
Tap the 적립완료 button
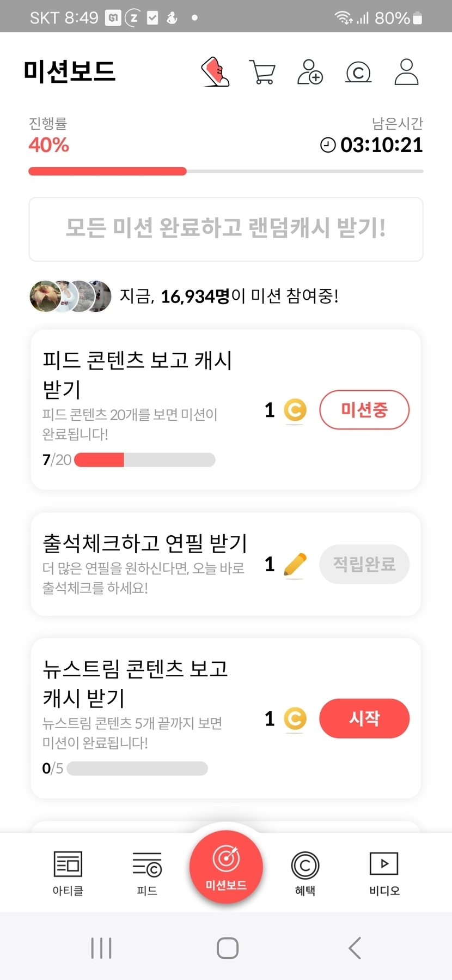(x=364, y=564)
